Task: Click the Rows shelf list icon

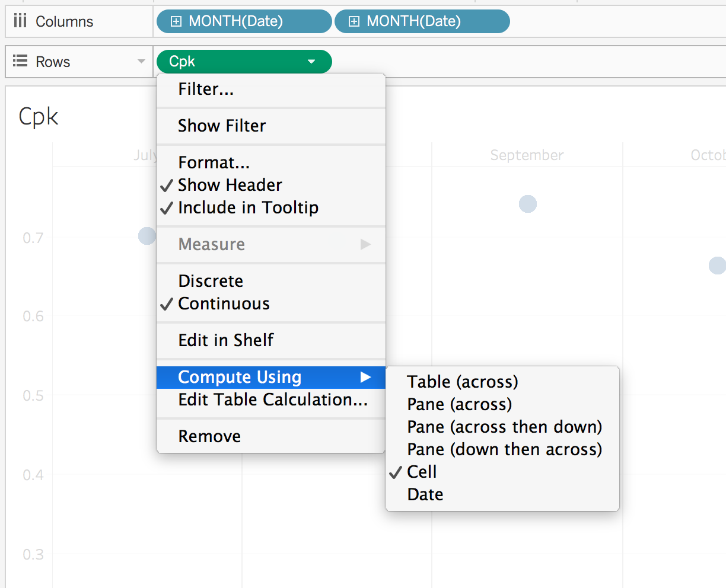Action: click(x=19, y=61)
